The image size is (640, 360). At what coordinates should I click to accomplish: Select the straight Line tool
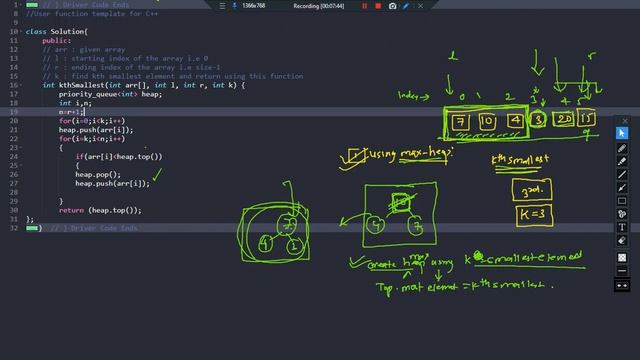(x=622, y=175)
